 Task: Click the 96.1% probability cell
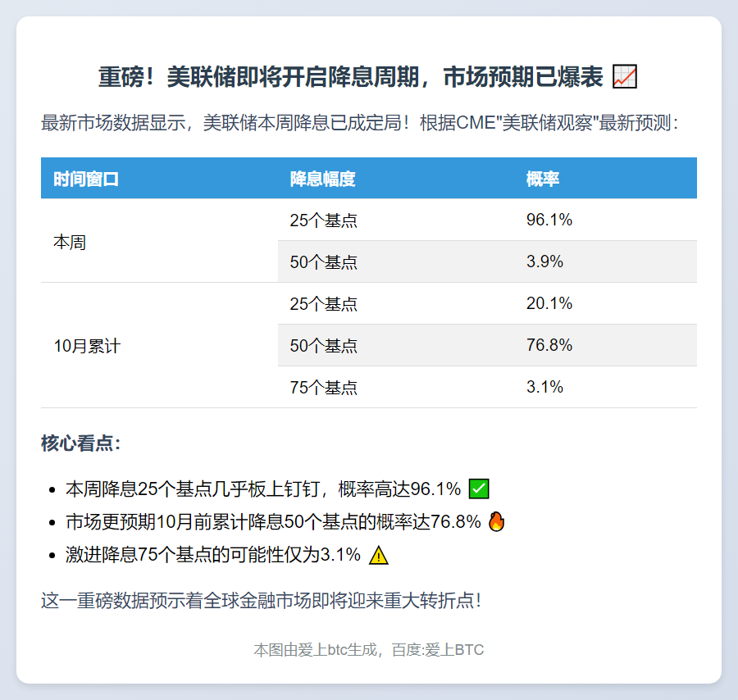[x=549, y=220]
